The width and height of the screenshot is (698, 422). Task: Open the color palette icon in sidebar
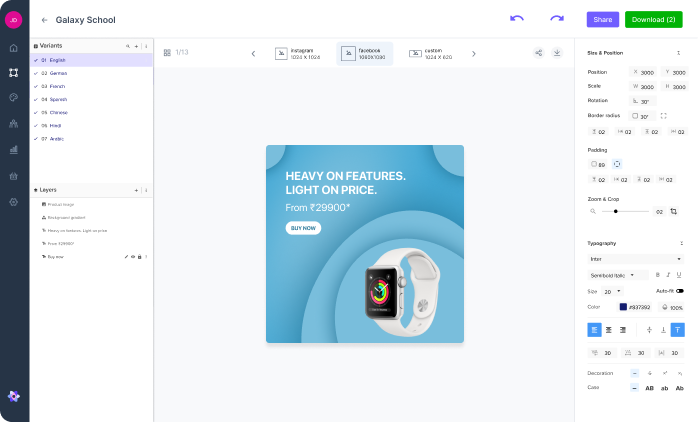14,97
